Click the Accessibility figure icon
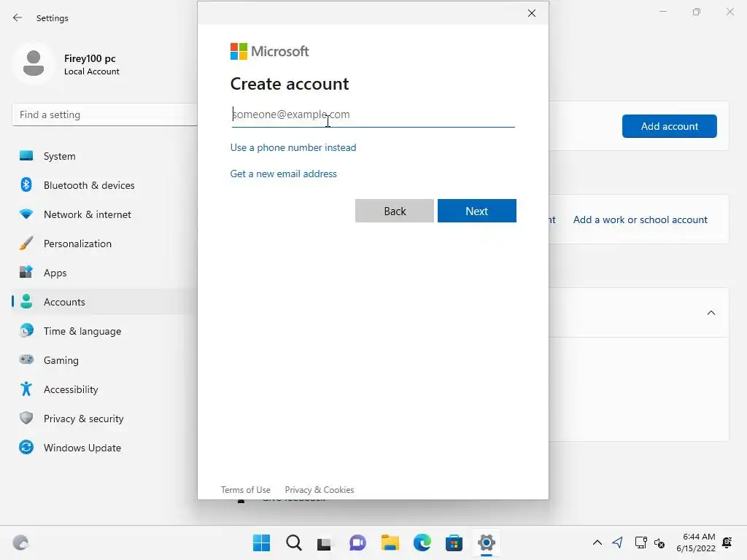The height and width of the screenshot is (560, 747). (26, 389)
